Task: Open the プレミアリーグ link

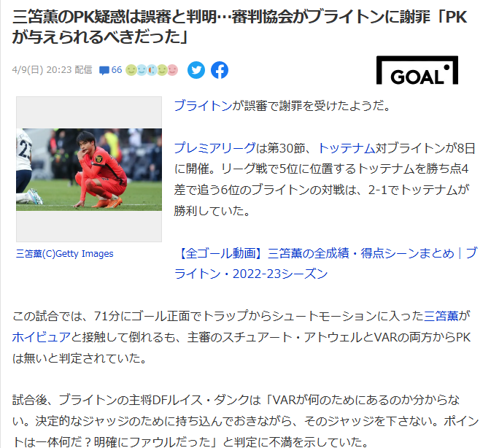Action: coord(214,147)
